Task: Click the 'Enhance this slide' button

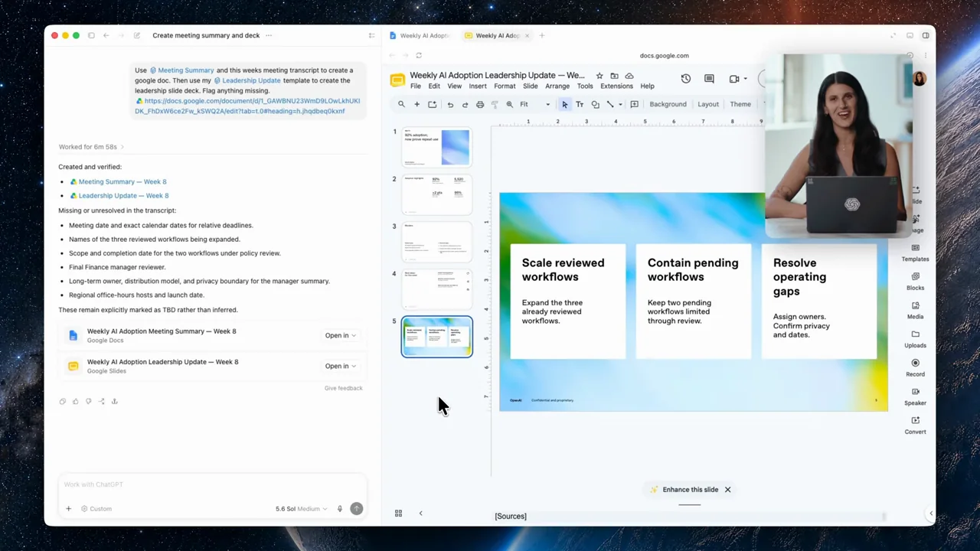Action: [x=684, y=490]
